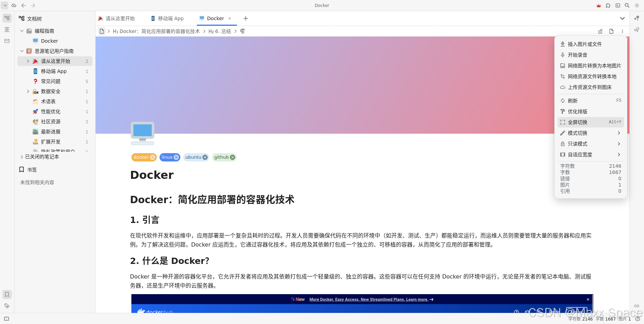Image resolution: width=644 pixels, height=324 pixels.
Task: Click the document computer icon emoji
Action: (x=142, y=133)
